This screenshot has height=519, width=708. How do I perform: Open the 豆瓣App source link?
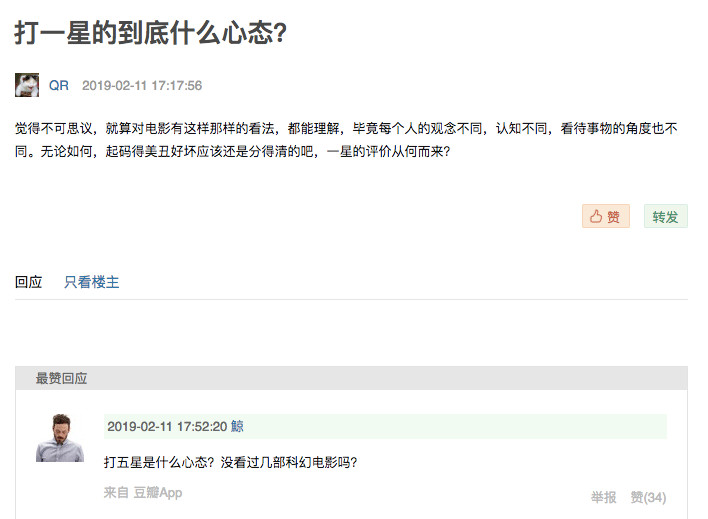click(x=158, y=493)
